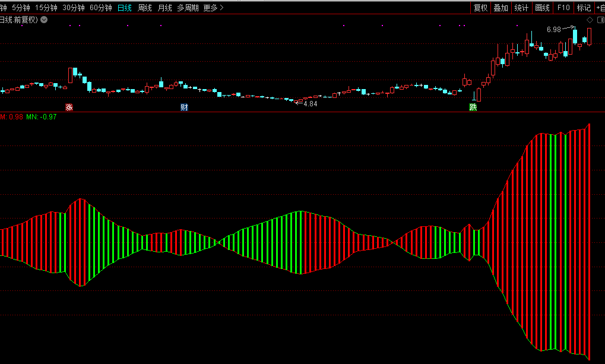
Task: Select the 60分钟 timeframe tab
Action: point(101,8)
